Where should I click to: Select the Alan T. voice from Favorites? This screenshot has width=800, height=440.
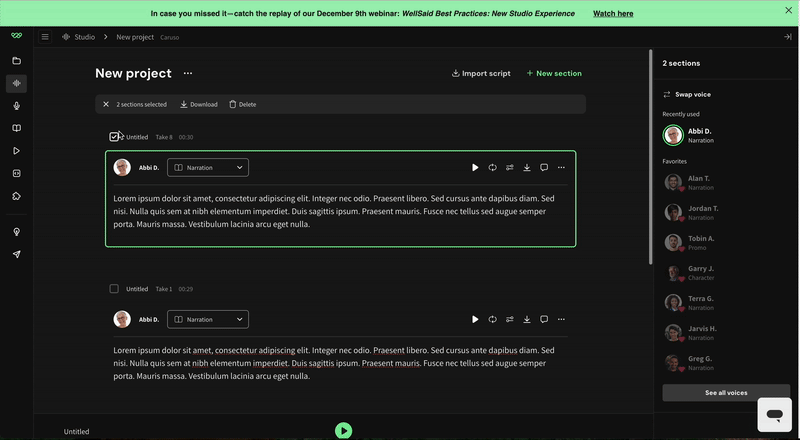[x=700, y=182]
